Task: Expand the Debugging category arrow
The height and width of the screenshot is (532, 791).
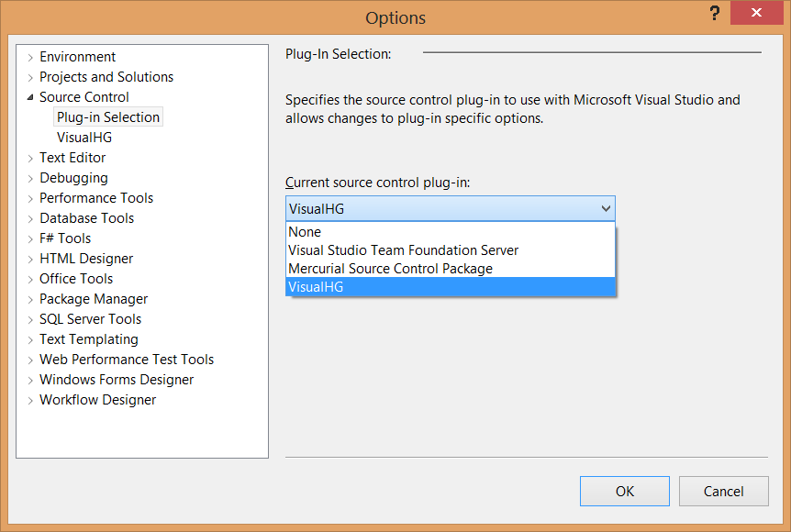Action: [30, 178]
